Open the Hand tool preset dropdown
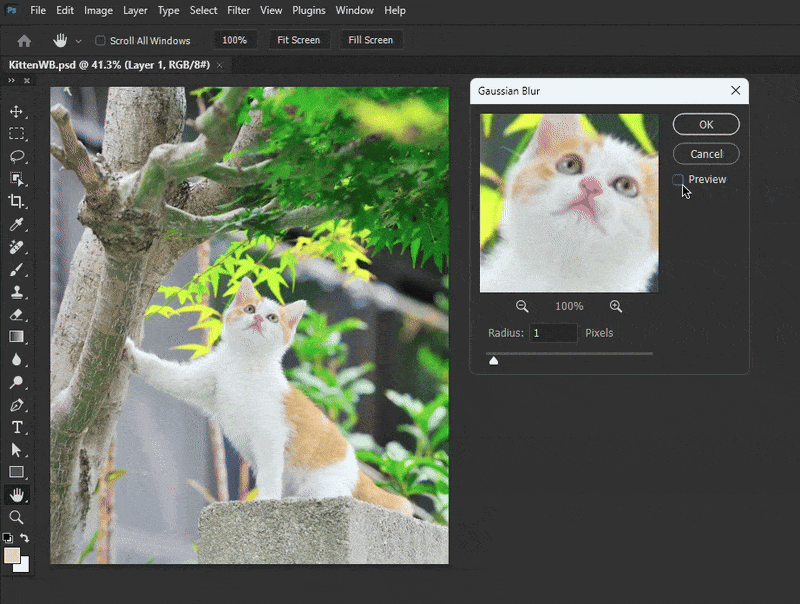The width and height of the screenshot is (800, 604). tap(78, 41)
